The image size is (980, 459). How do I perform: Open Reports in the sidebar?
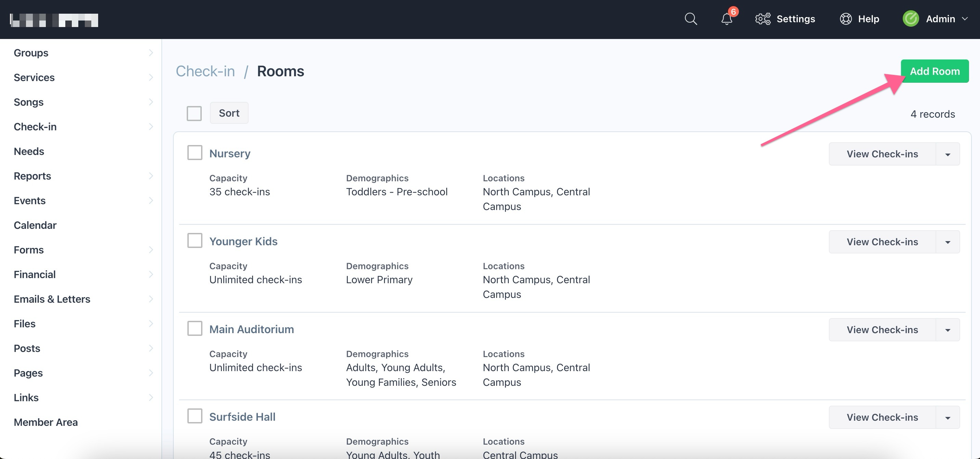coord(32,176)
